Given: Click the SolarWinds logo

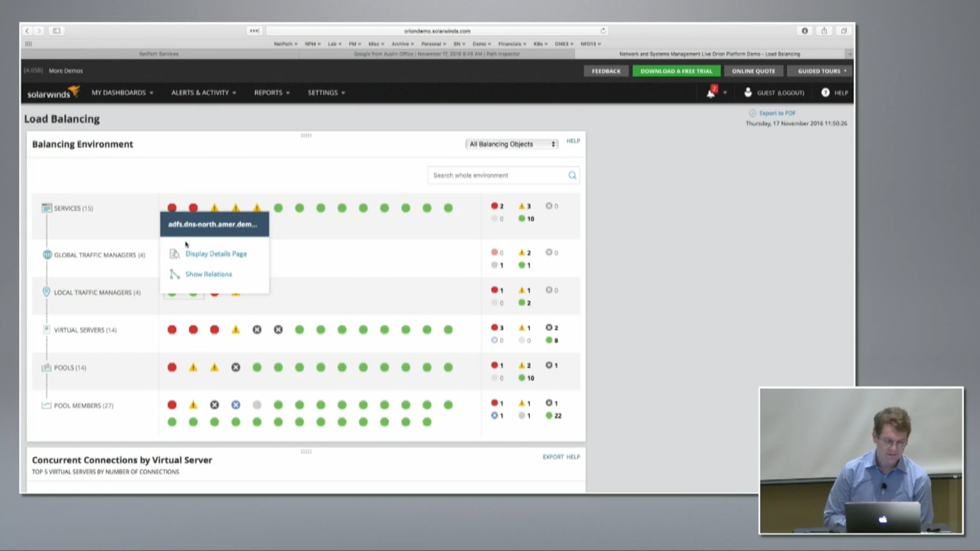Looking at the screenshot, I should coord(53,93).
